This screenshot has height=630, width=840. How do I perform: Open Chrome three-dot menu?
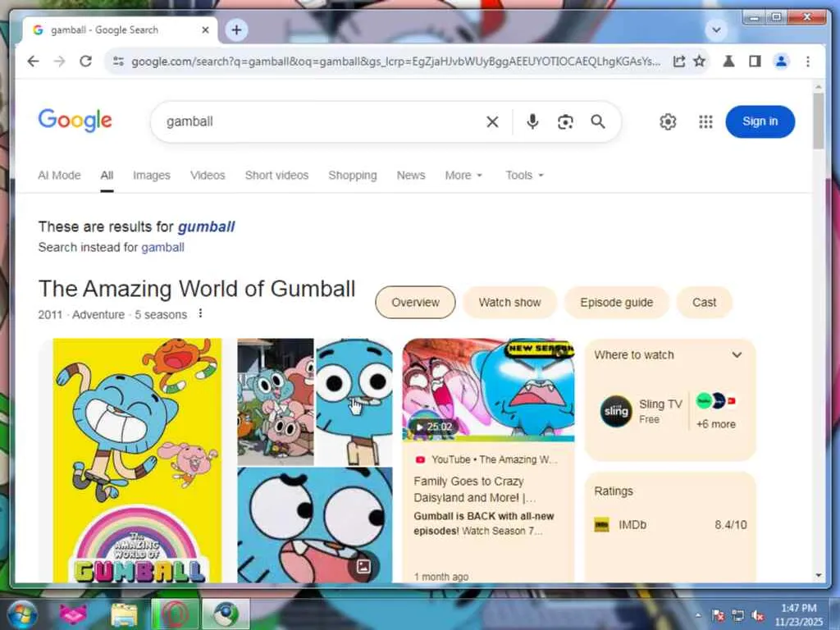(x=808, y=62)
